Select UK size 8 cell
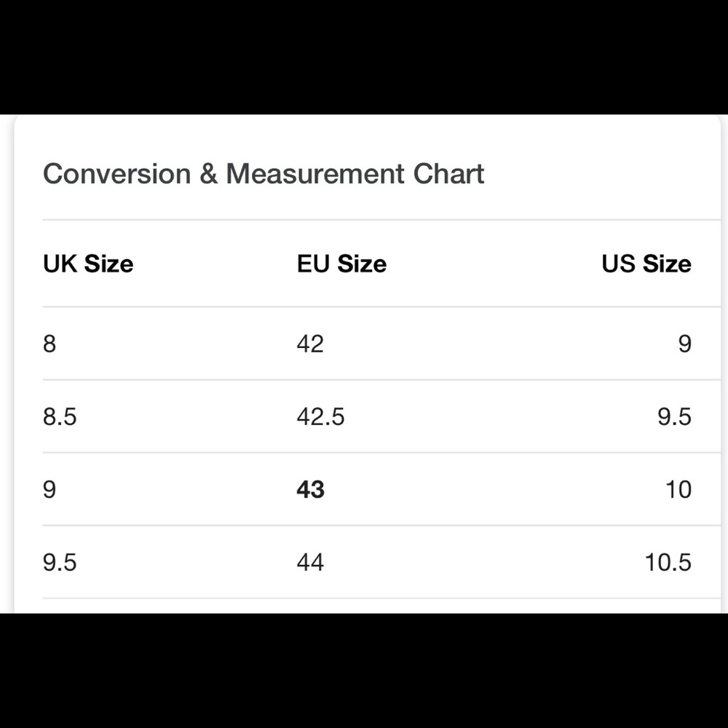This screenshot has height=728, width=728. point(50,344)
